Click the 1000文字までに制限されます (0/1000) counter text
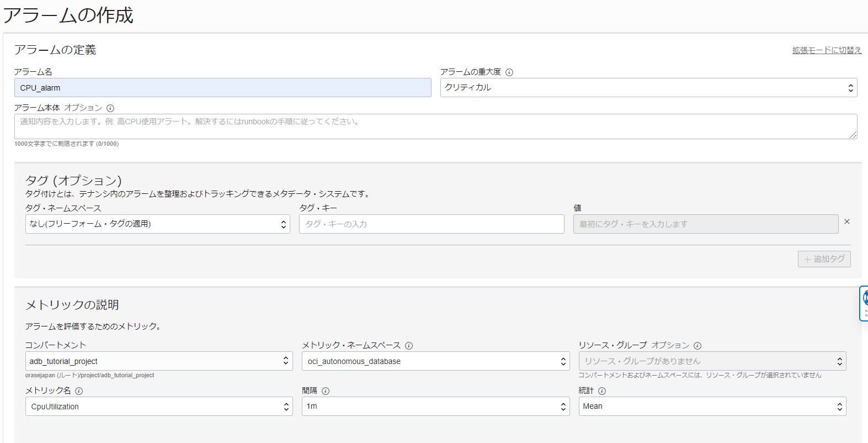The image size is (868, 443). (67, 144)
